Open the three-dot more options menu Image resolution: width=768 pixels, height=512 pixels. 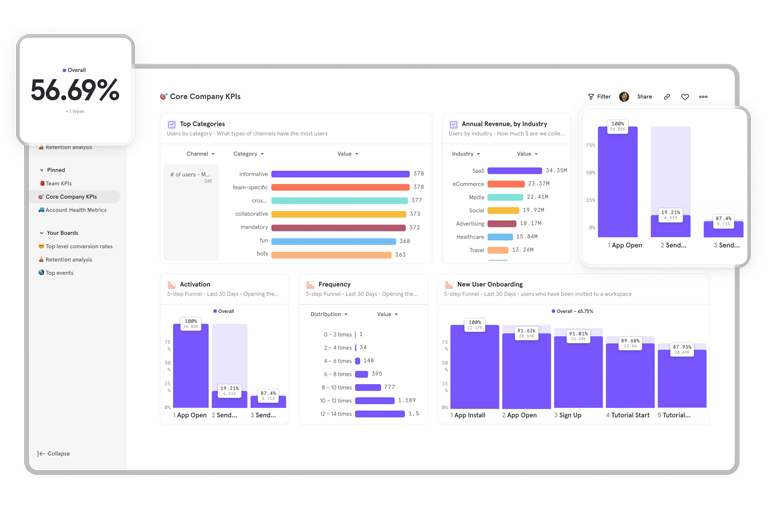pos(703,97)
